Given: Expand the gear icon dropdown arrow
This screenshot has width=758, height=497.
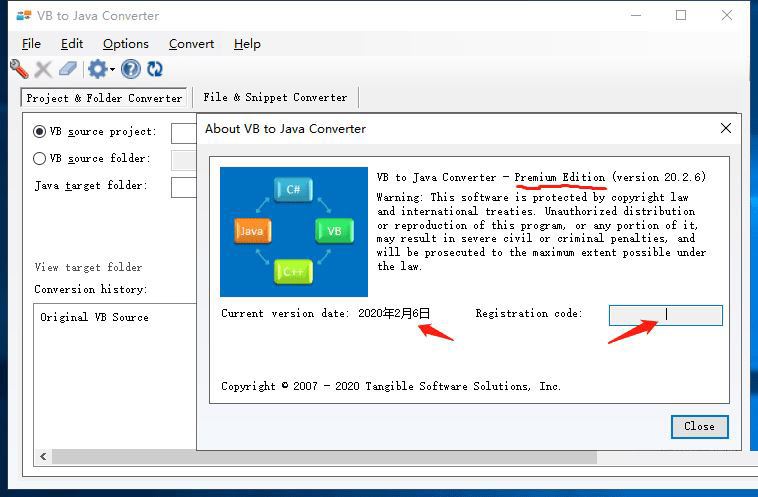Looking at the screenshot, I should coord(112,70).
